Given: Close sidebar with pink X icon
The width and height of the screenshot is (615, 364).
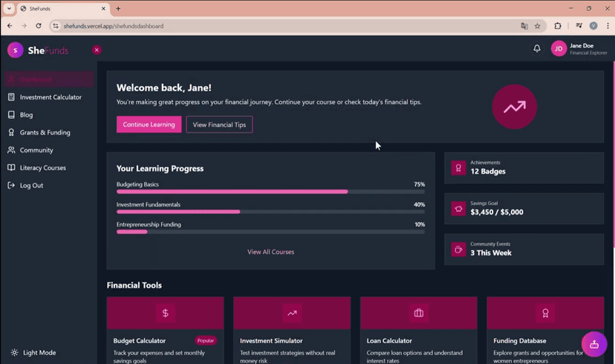Looking at the screenshot, I should [x=97, y=50].
